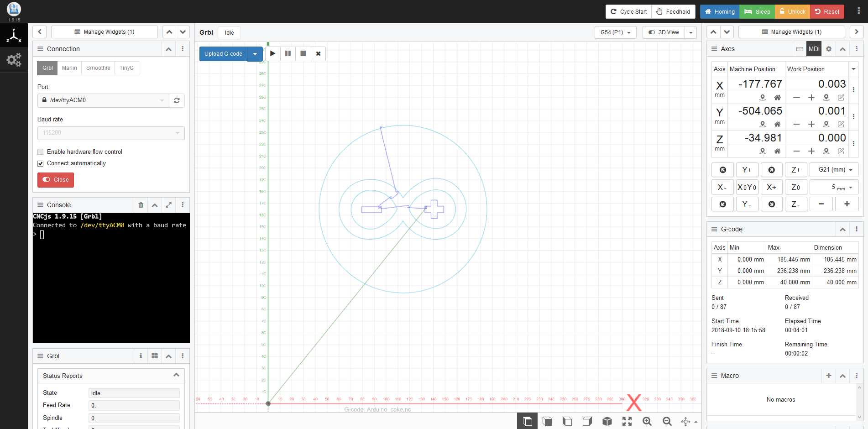Clear the console with the trash icon

141,205
